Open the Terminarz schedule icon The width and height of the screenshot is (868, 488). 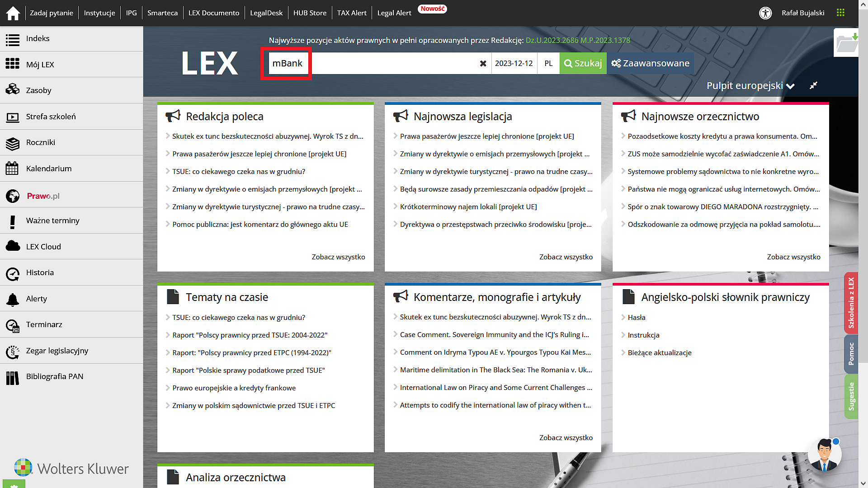click(x=13, y=326)
